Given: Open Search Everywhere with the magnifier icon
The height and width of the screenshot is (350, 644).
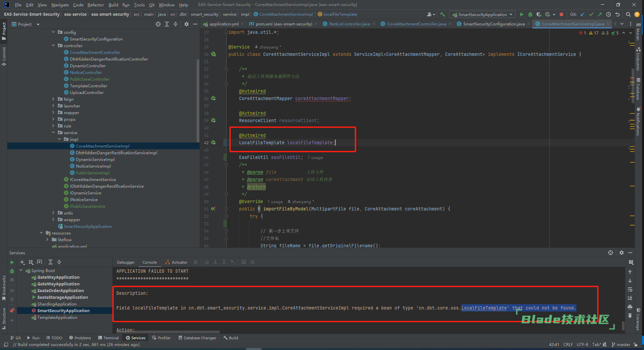Looking at the screenshot, I should (x=628, y=14).
